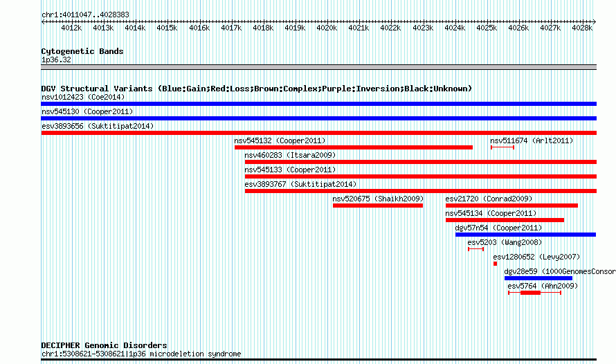Click the nsv545130 (Cooper2011) label
This screenshot has width=616, height=364.
click(x=87, y=111)
